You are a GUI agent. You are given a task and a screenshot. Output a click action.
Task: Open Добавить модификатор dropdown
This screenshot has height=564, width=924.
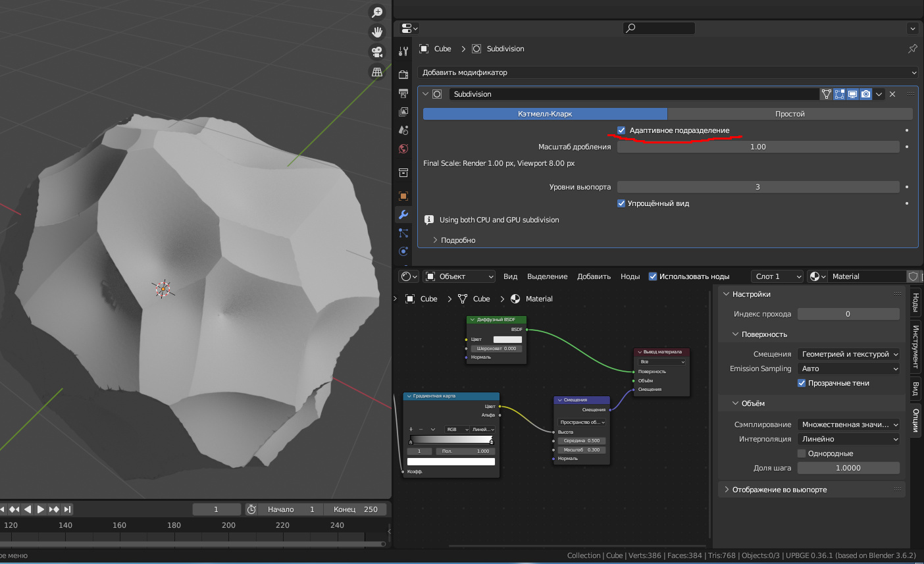click(x=667, y=72)
